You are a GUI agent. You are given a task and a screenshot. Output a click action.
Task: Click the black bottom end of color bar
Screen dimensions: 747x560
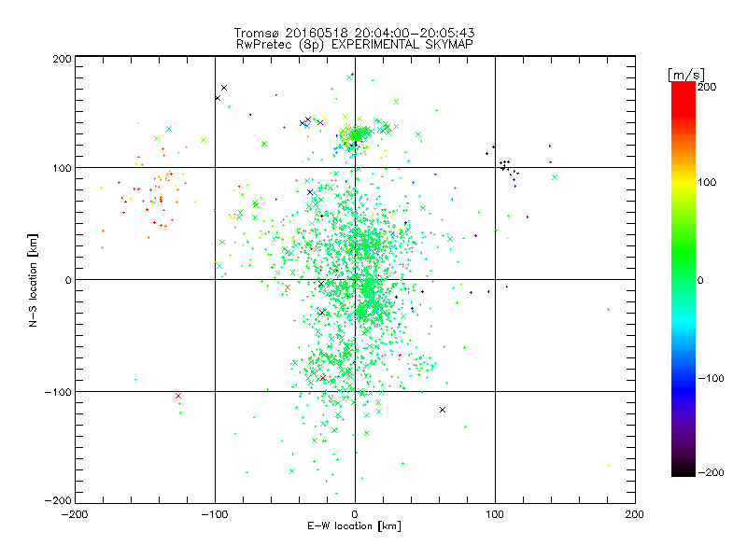click(x=684, y=471)
